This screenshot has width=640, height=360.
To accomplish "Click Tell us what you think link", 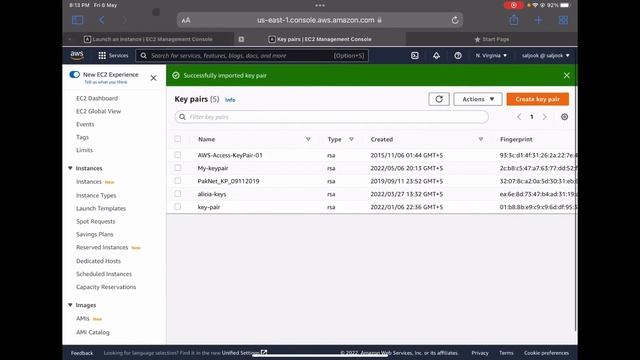I will pos(106,82).
